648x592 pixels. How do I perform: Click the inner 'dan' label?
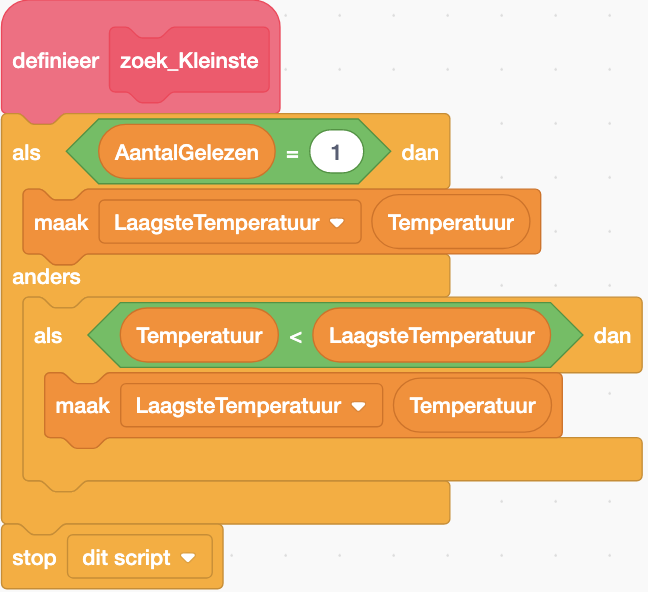pyautogui.click(x=612, y=336)
